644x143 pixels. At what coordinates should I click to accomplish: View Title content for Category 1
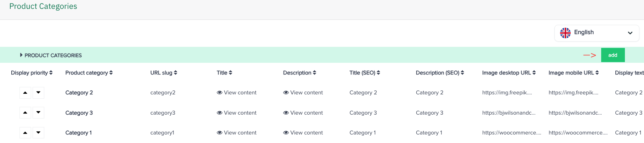pyautogui.click(x=236, y=133)
